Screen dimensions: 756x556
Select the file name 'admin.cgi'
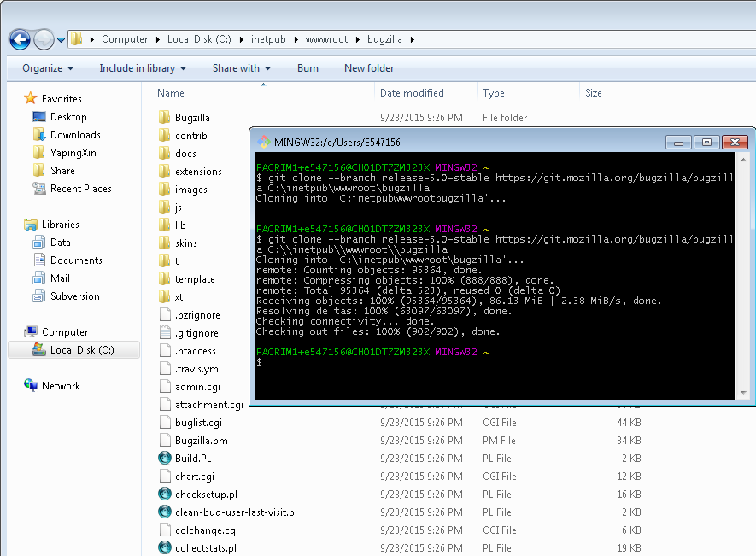(197, 387)
